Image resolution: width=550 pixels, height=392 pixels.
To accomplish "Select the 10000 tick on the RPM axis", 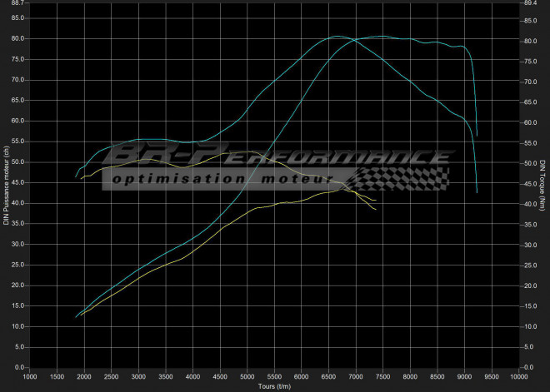I will (x=518, y=376).
